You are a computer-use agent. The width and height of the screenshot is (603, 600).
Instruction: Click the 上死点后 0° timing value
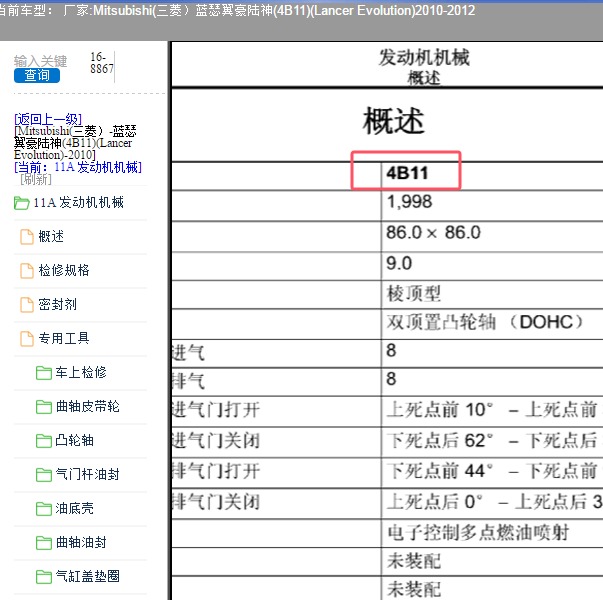[435, 502]
